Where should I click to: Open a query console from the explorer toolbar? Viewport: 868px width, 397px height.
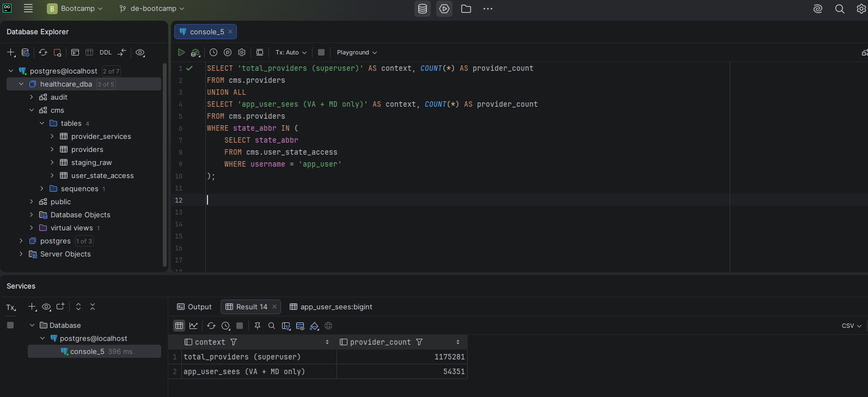click(75, 52)
